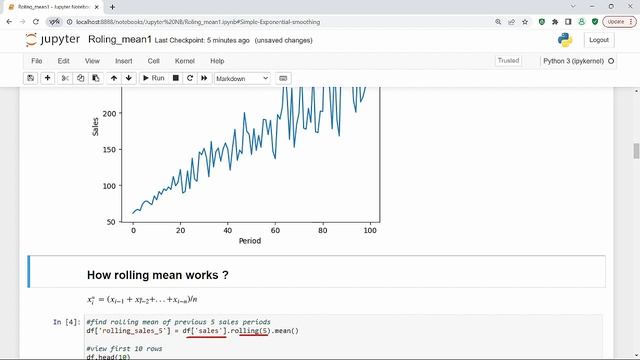Select the Roling_mean1 Jupyter Notebook tab

(x=53, y=7)
